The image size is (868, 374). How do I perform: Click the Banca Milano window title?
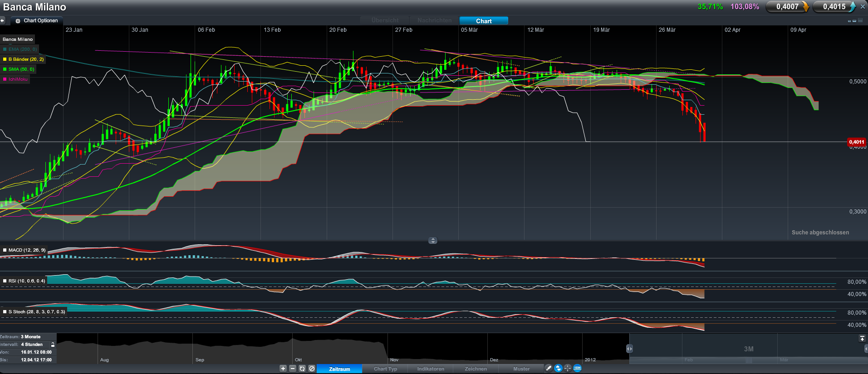(34, 7)
